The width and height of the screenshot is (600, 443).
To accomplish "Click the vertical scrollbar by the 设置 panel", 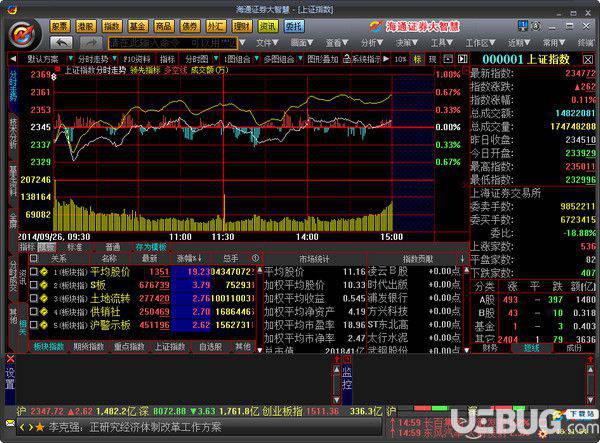I will click(x=336, y=384).
